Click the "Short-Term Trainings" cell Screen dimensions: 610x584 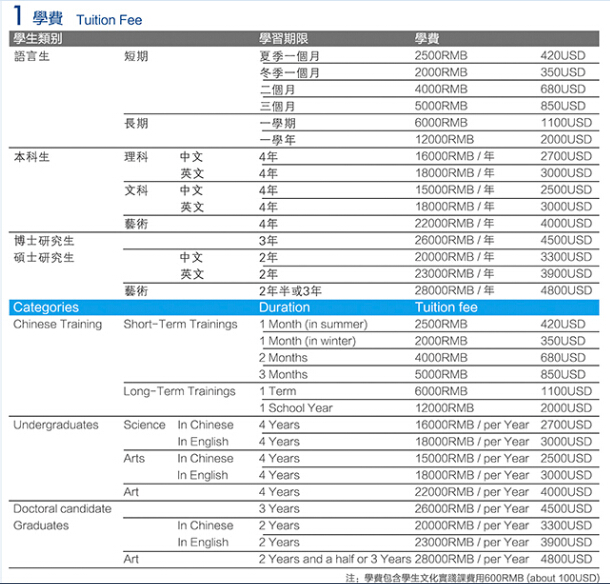180,324
